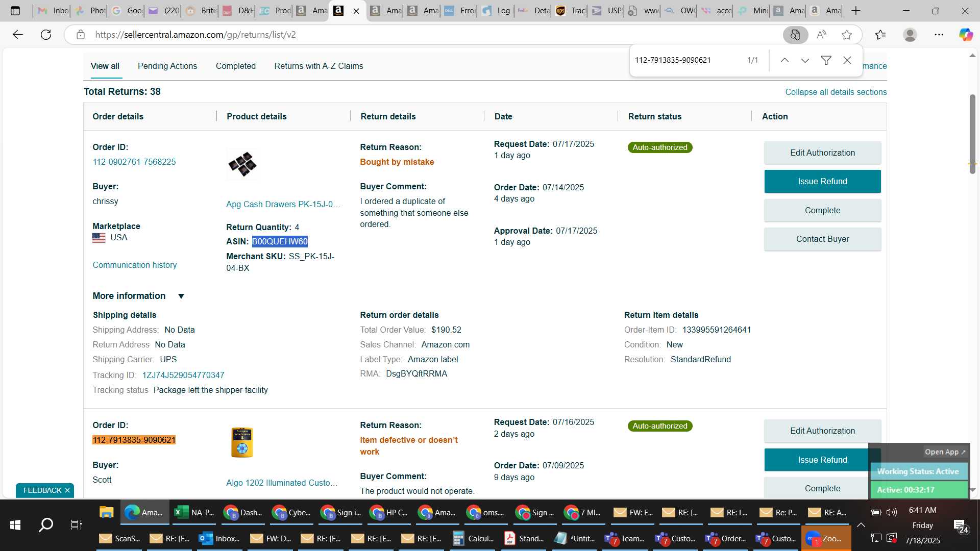Image resolution: width=980 pixels, height=551 pixels.
Task: Click Collapse all details sections link
Action: click(836, 92)
